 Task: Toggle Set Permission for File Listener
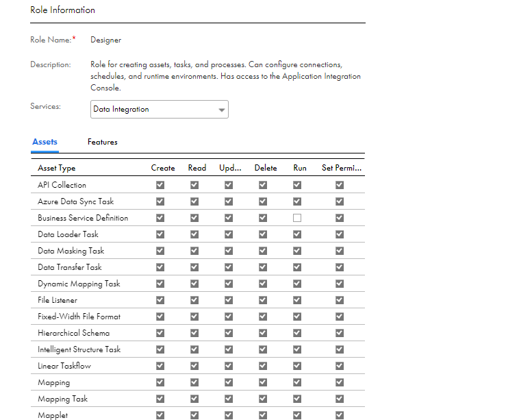pyautogui.click(x=340, y=300)
